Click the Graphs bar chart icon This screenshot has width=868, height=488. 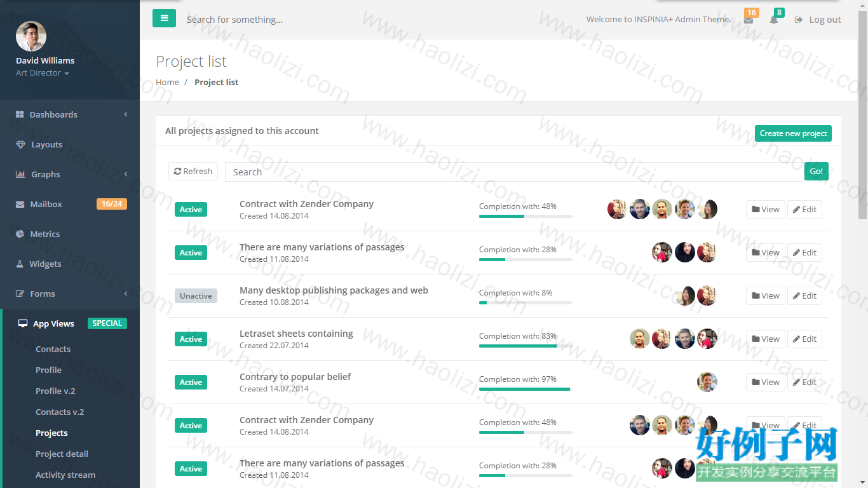coord(20,174)
